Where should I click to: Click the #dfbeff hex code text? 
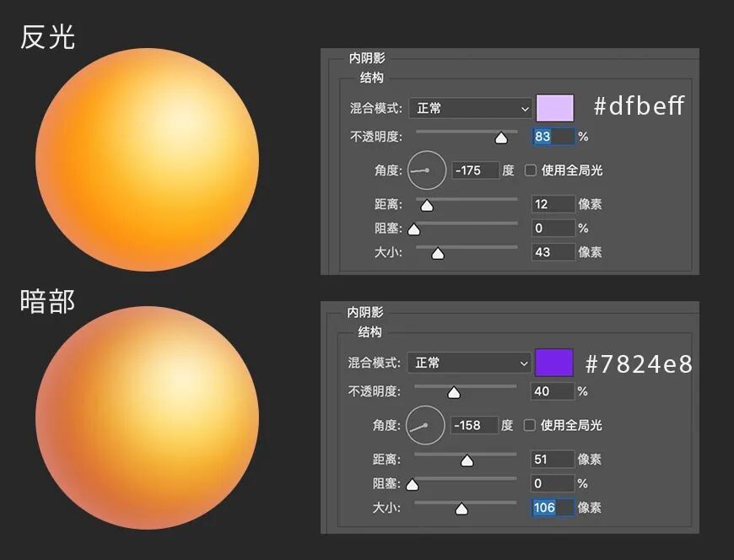[x=639, y=105]
